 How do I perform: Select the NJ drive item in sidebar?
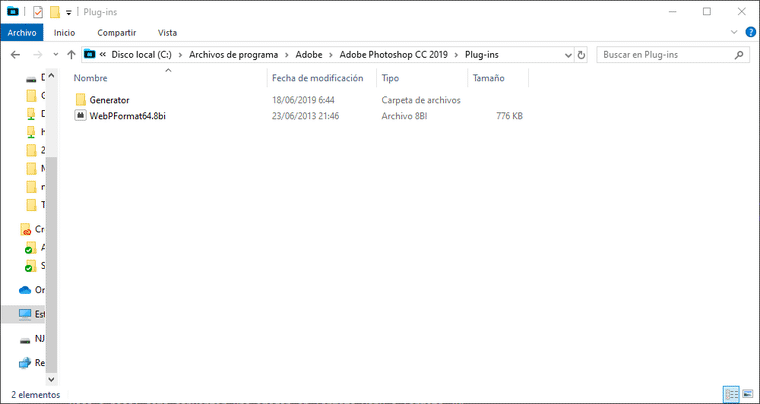point(32,339)
